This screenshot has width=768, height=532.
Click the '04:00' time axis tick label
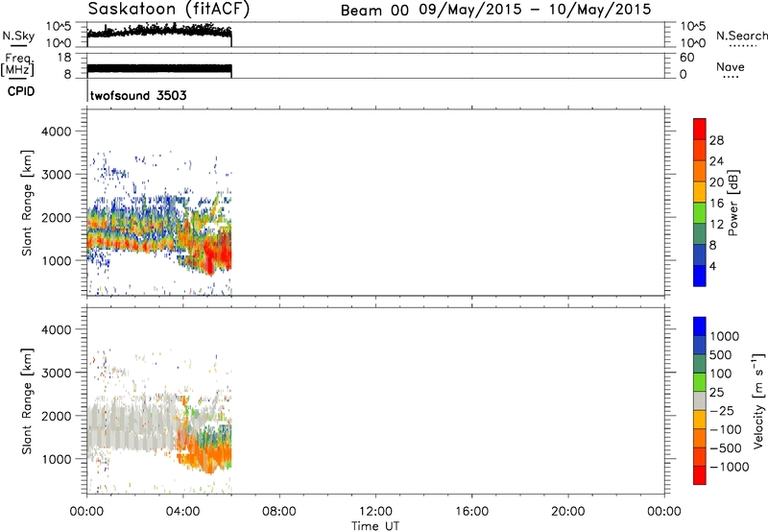(x=182, y=512)
